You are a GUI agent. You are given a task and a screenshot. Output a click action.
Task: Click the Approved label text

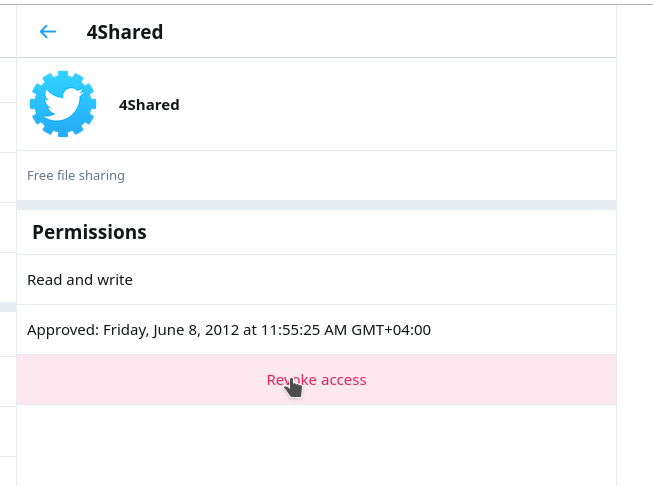pyautogui.click(x=63, y=330)
